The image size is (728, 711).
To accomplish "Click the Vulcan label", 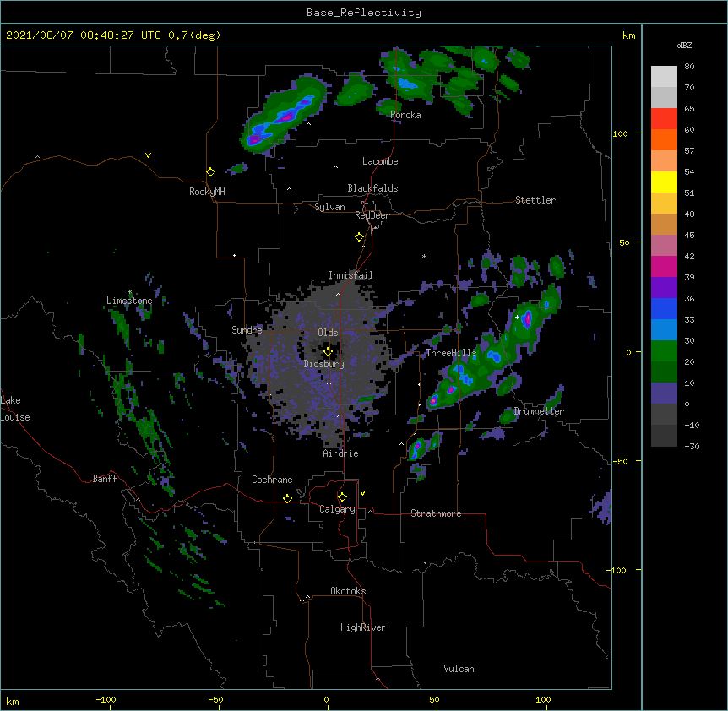I will 459,669.
